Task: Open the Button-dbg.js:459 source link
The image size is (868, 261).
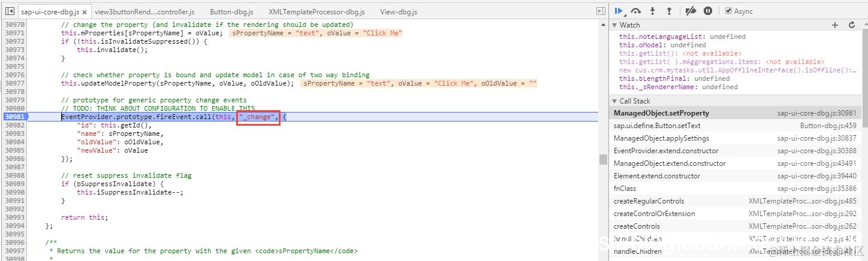Action: click(828, 126)
